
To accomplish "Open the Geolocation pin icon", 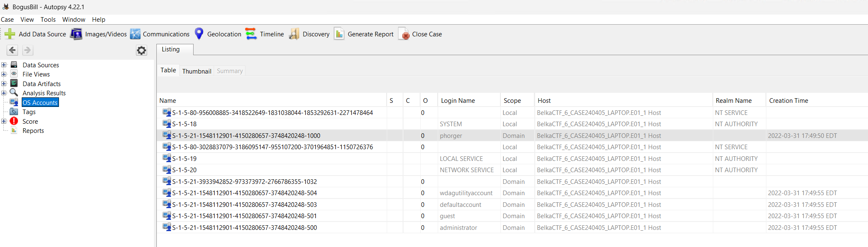I will [x=199, y=34].
